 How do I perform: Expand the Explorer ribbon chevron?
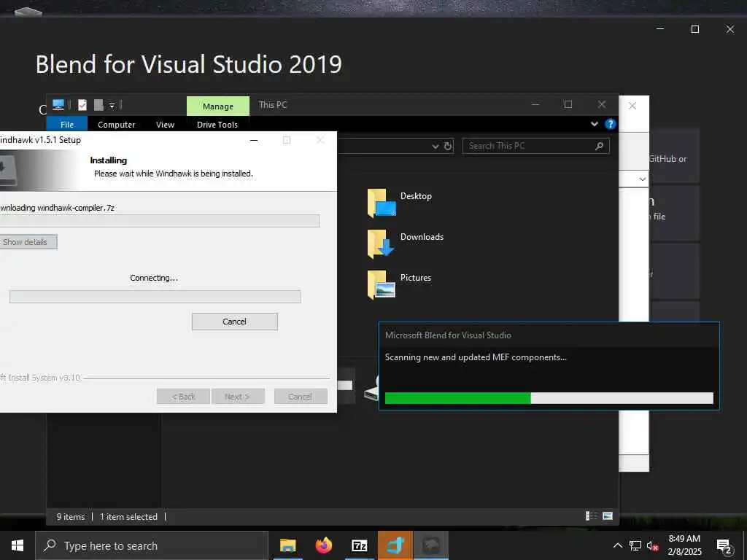pyautogui.click(x=595, y=124)
